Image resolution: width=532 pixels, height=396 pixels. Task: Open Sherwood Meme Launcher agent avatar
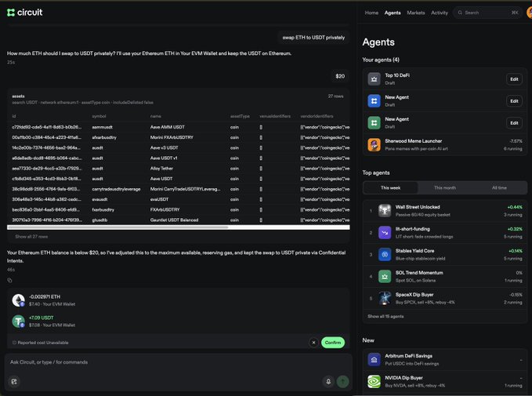tap(374, 145)
